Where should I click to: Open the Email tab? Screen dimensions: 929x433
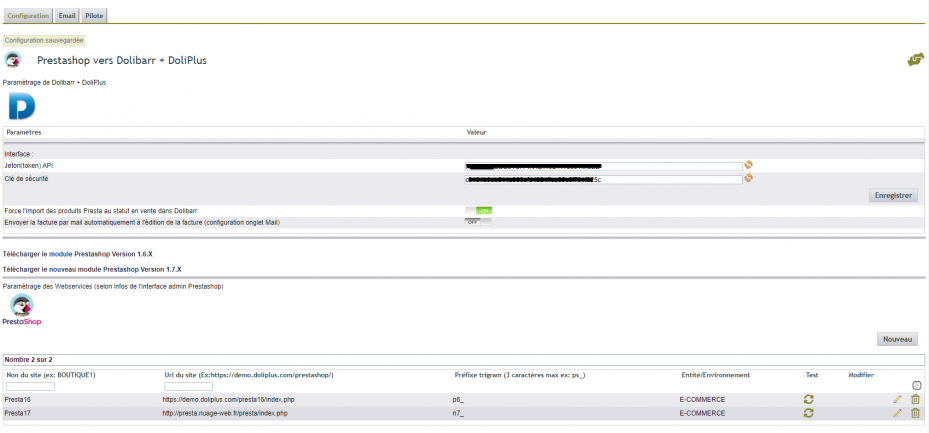click(x=67, y=16)
